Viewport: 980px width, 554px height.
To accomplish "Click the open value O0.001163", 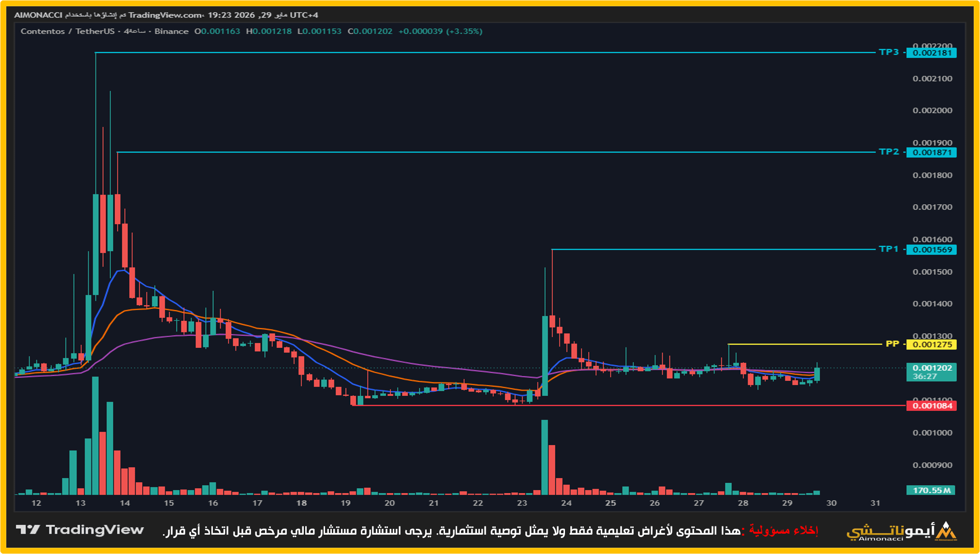I will [217, 31].
